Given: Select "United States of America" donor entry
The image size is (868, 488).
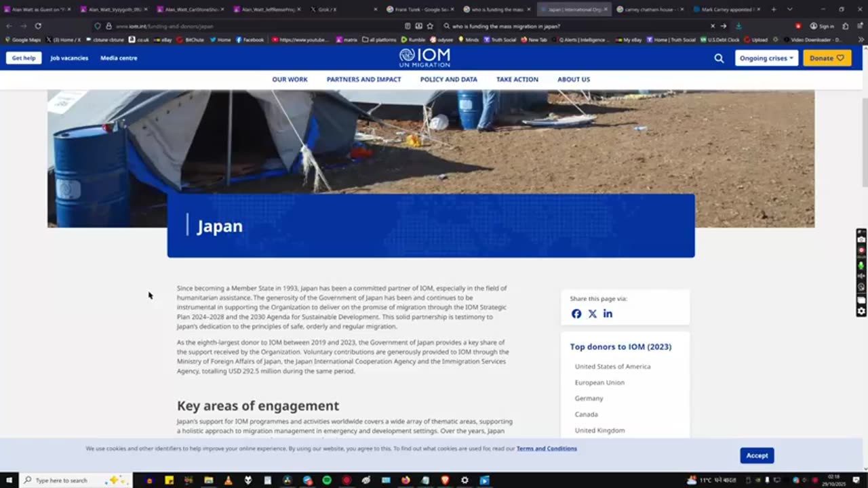Looking at the screenshot, I should (x=612, y=367).
